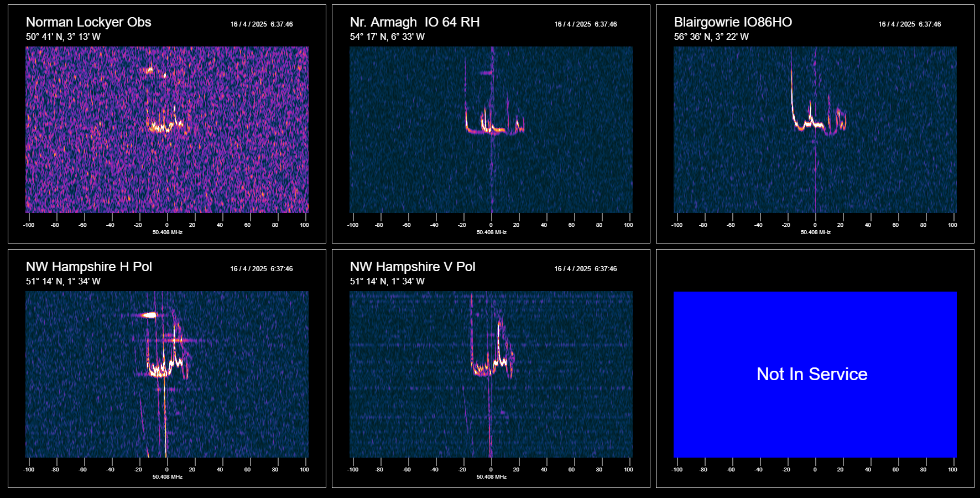Click V Pol coordinates 51° 14' N, 1° 34' W
Viewport: 980px width, 498px height.
387,281
